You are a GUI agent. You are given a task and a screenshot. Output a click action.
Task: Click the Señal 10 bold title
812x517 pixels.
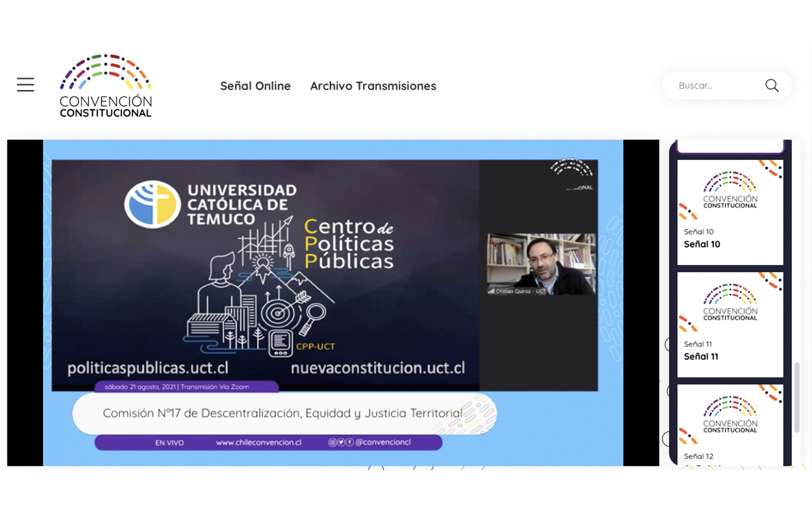point(702,244)
